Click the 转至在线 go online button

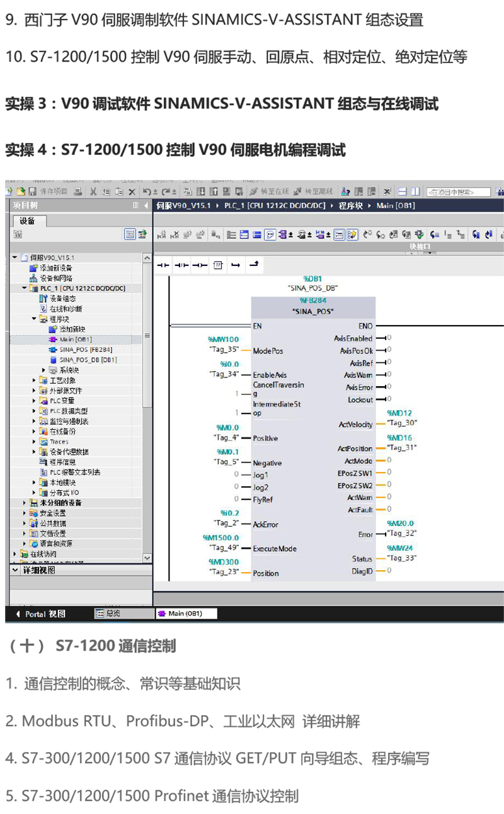pos(270,192)
